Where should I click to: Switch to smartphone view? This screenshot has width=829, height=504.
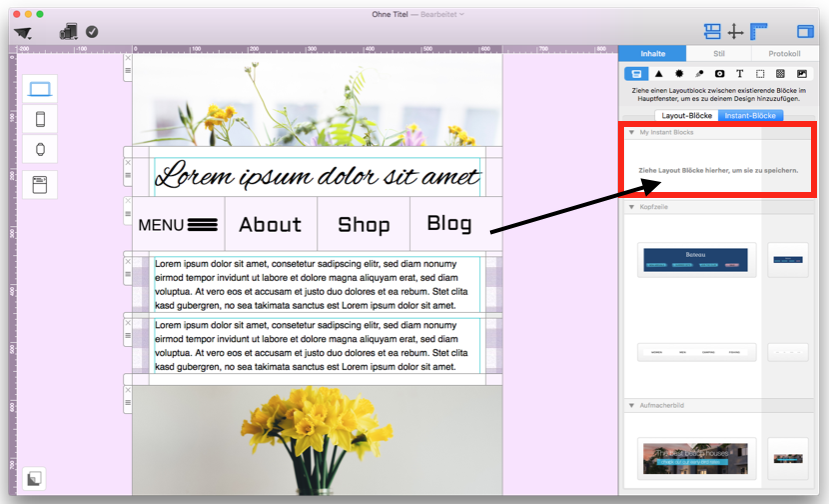coord(40,119)
